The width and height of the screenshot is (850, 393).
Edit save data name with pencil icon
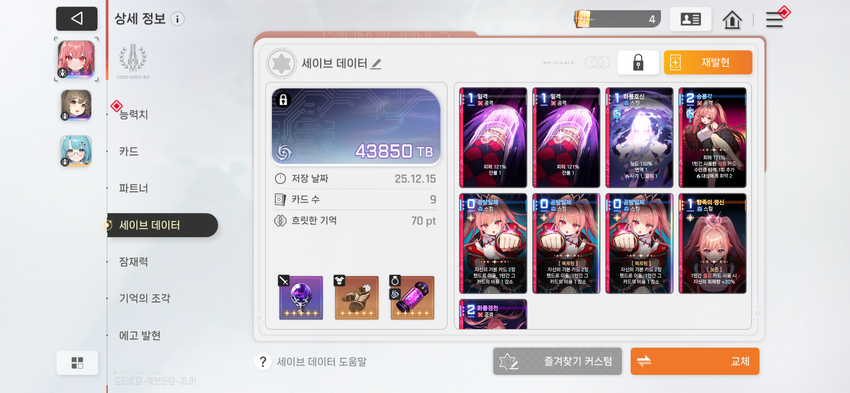(376, 63)
